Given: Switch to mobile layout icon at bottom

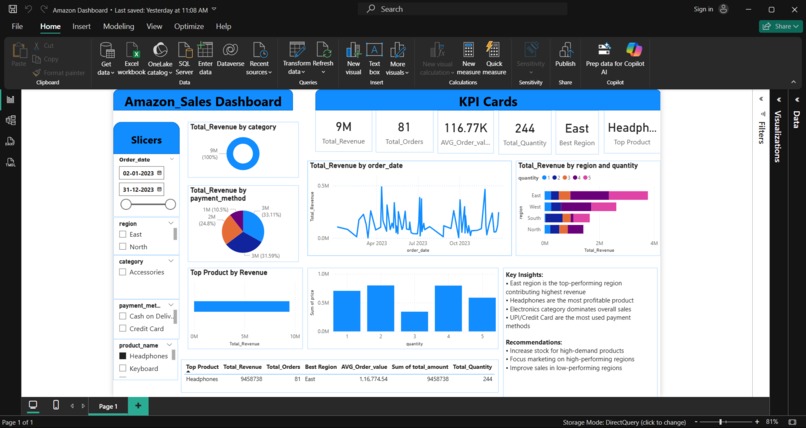Looking at the screenshot, I should [56, 405].
